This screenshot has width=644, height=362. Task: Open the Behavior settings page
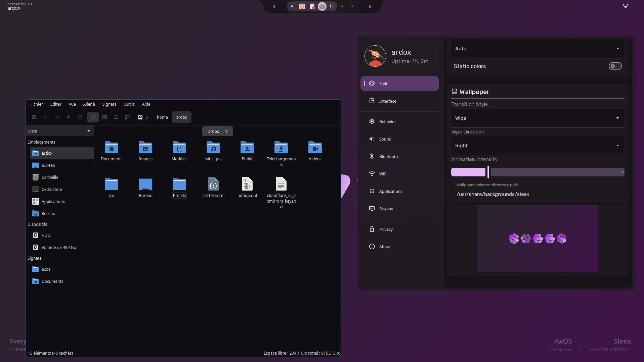tap(400, 121)
